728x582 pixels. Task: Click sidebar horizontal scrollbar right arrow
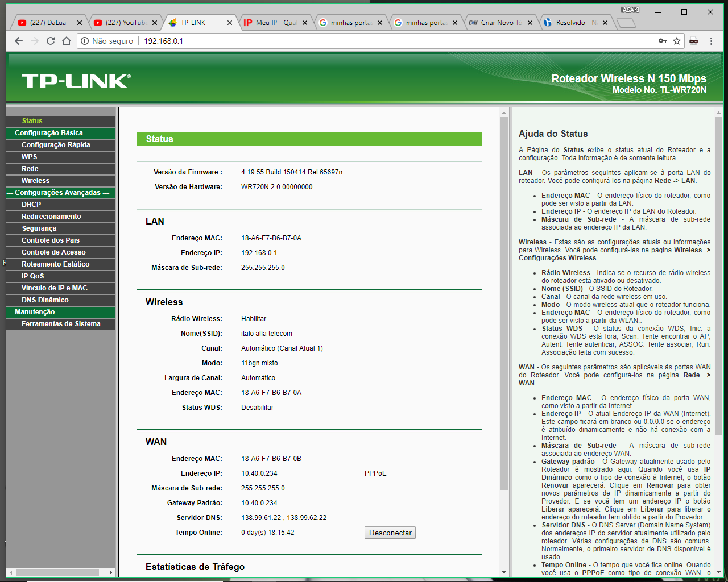click(111, 572)
